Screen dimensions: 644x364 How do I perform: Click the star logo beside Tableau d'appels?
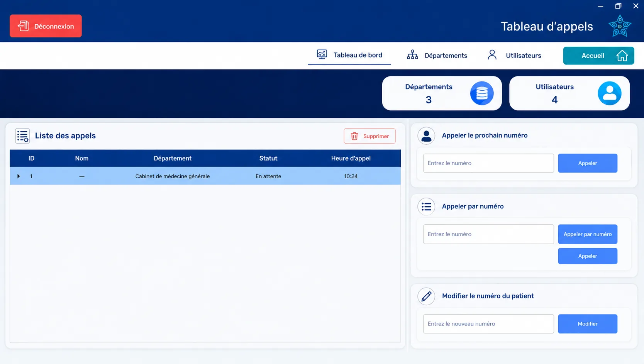620,26
